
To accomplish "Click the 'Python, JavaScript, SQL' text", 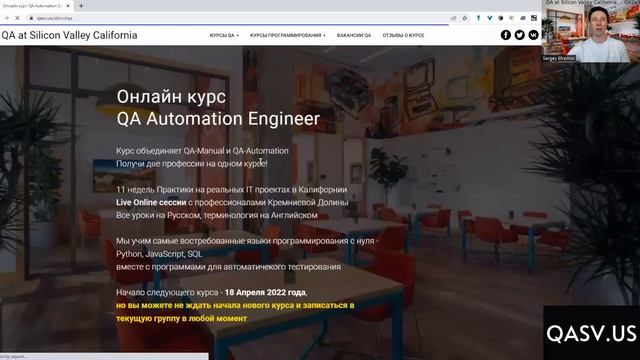I will point(159,254).
